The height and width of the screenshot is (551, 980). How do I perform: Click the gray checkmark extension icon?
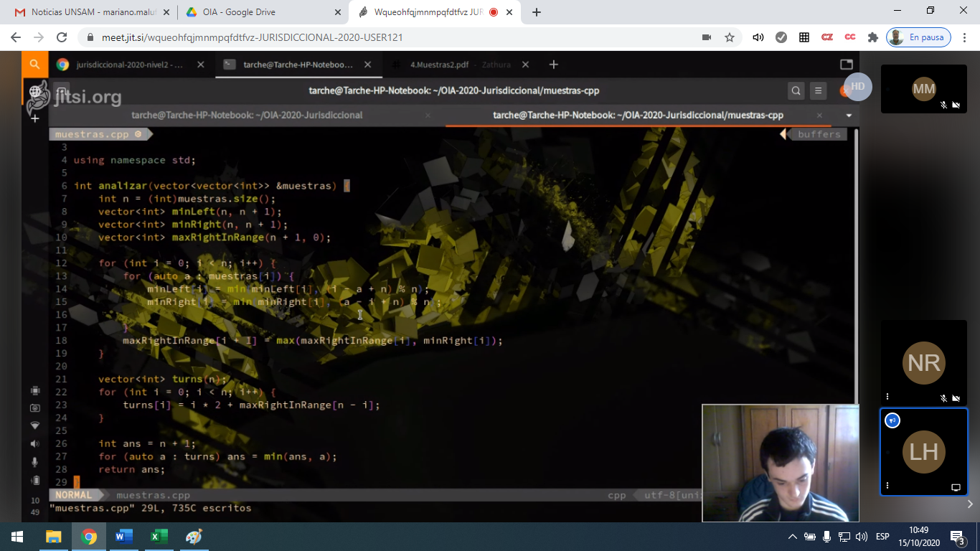click(x=781, y=37)
